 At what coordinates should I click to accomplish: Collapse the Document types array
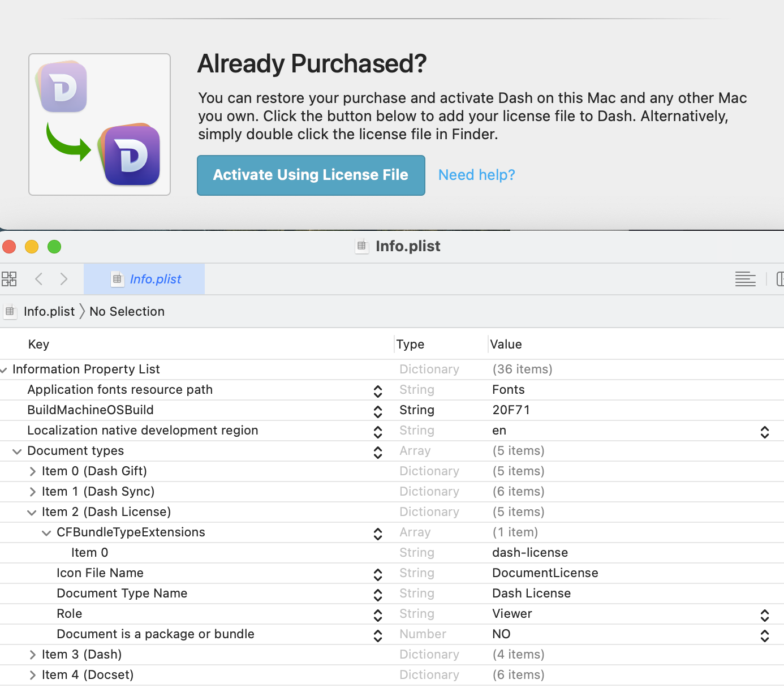(x=17, y=451)
